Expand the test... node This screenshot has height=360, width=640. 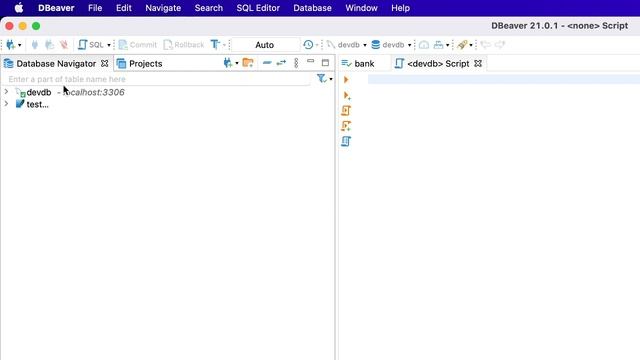tap(6, 104)
